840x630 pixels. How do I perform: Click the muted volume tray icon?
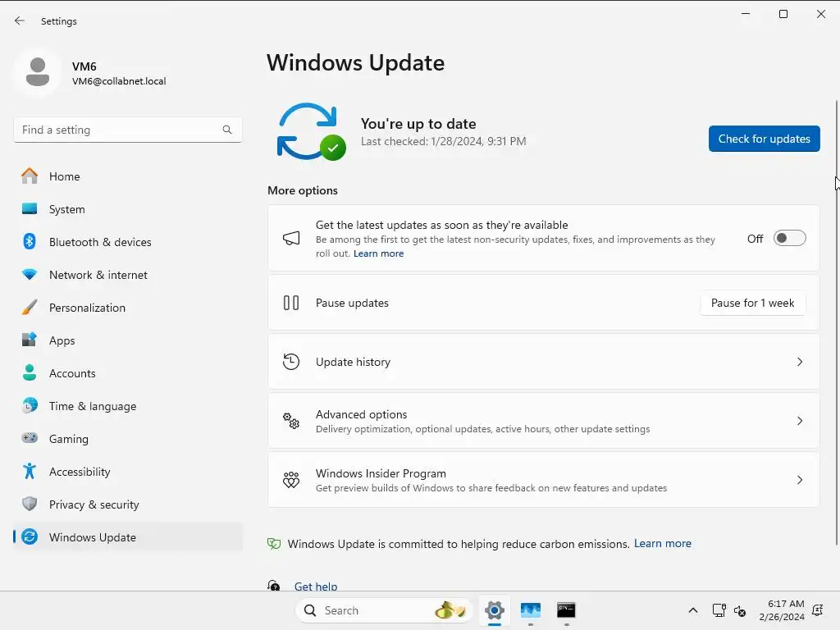point(740,610)
